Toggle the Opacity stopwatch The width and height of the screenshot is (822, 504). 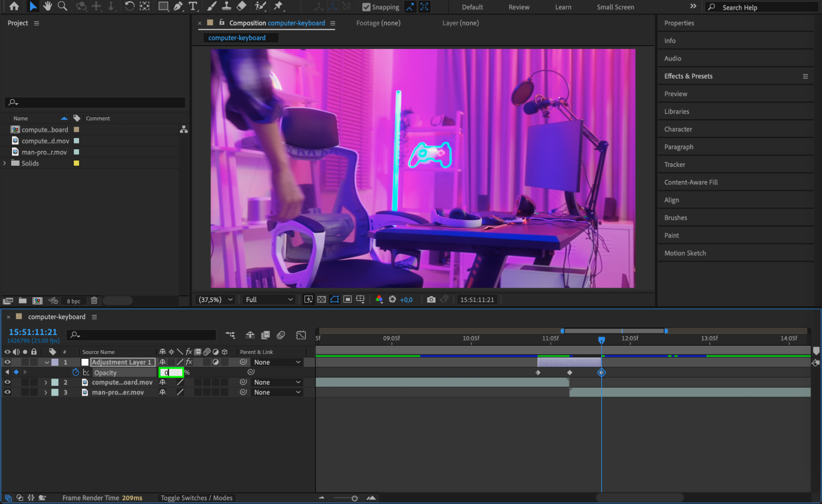(x=75, y=372)
